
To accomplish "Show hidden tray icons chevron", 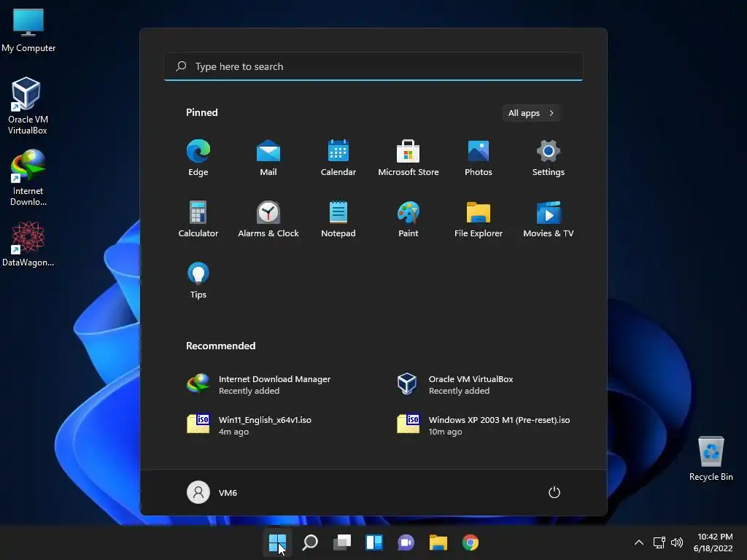I will tap(639, 542).
